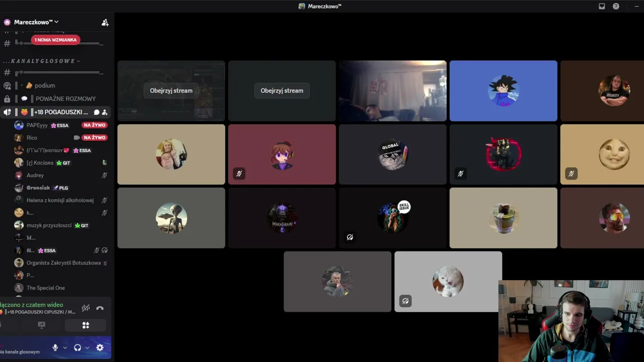Image resolution: width=644 pixels, height=362 pixels.
Task: Open the Discord inbox icon in title bar
Action: pos(602,6)
